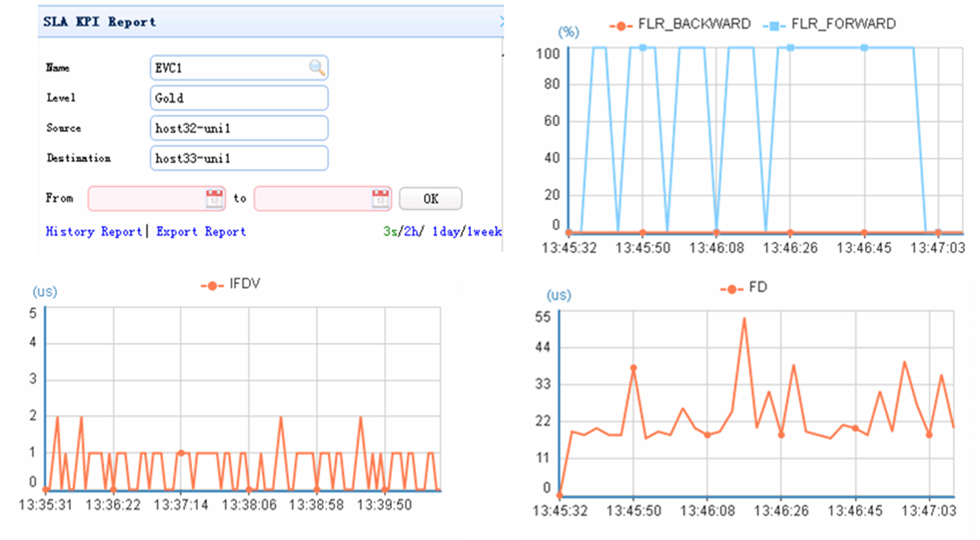This screenshot has width=980, height=540.
Task: Open the History Report link
Action: point(94,231)
